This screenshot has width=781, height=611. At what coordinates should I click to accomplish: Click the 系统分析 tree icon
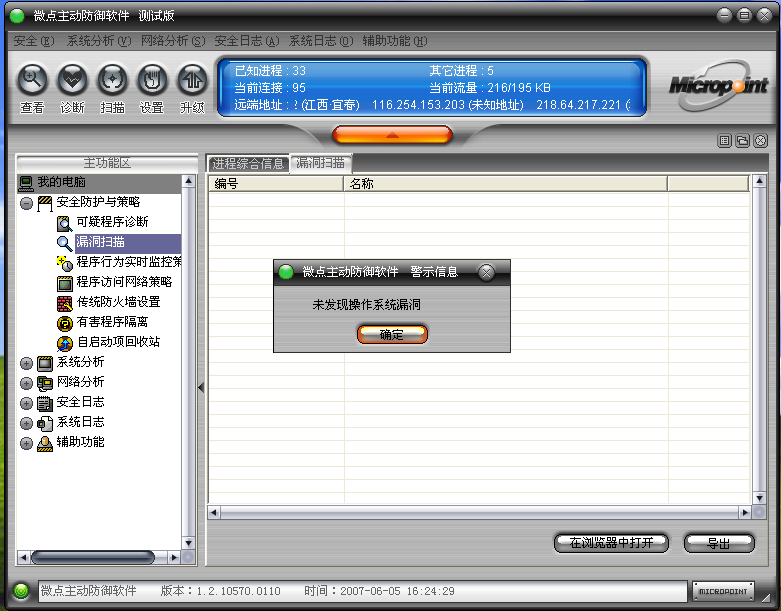point(45,363)
